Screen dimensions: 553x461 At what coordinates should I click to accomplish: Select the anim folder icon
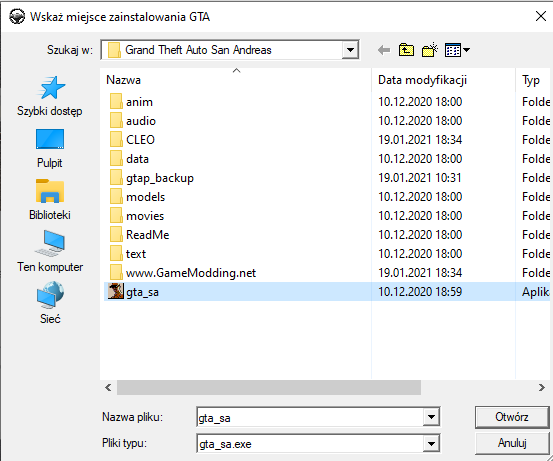(116, 102)
